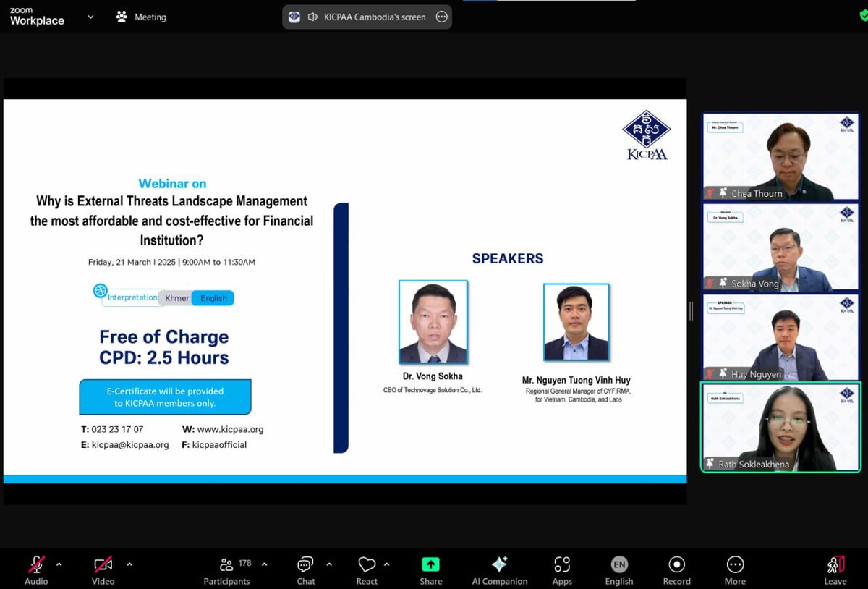Open the Zoom Workplace dropdown chevron
Image resolution: width=868 pixels, height=589 pixels.
coord(90,17)
